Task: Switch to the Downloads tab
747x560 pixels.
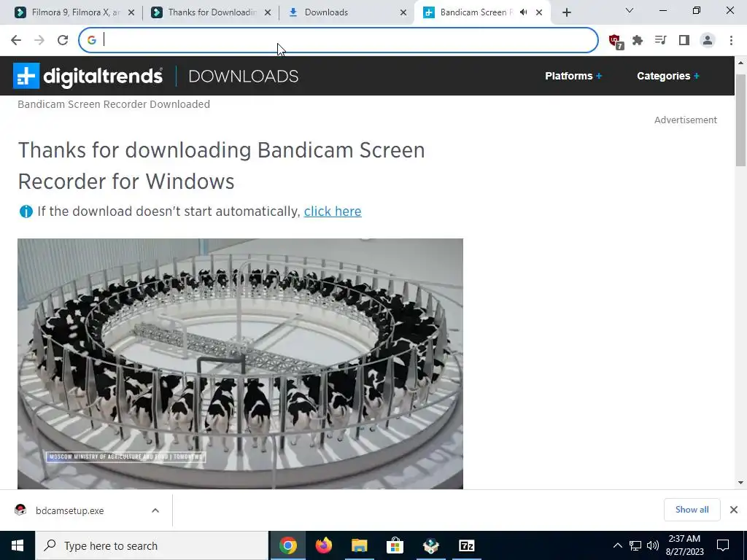Action: [347, 12]
